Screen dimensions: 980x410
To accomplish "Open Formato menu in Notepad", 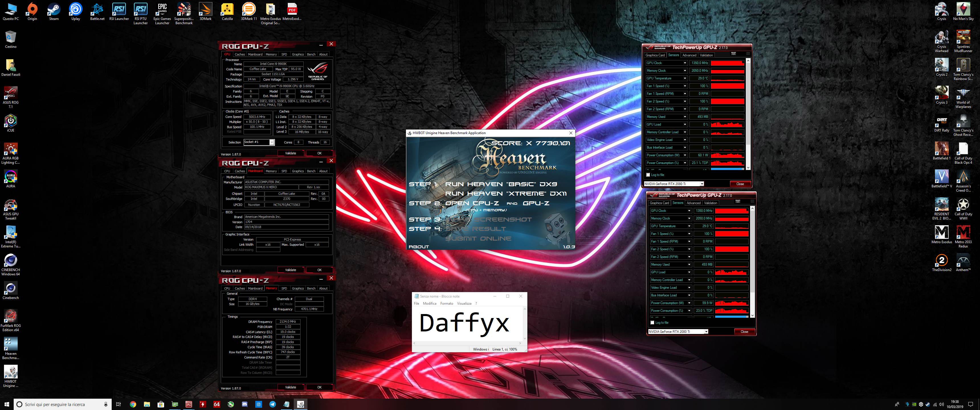I will point(447,304).
